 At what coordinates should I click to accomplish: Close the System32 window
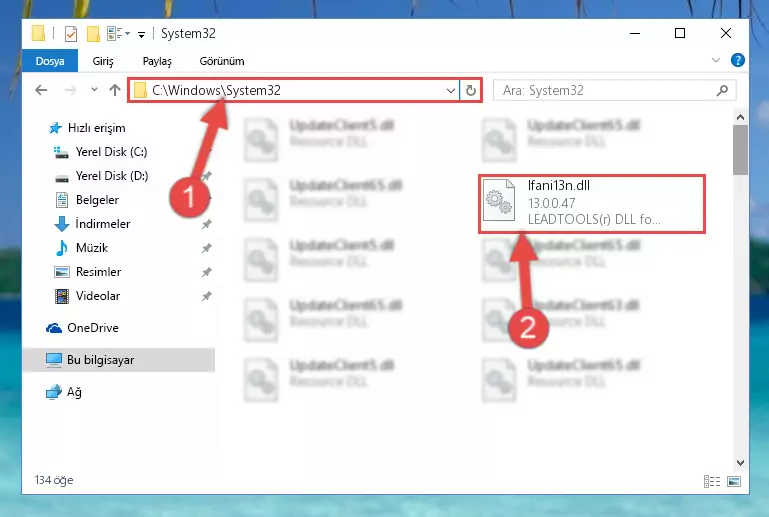(x=726, y=33)
